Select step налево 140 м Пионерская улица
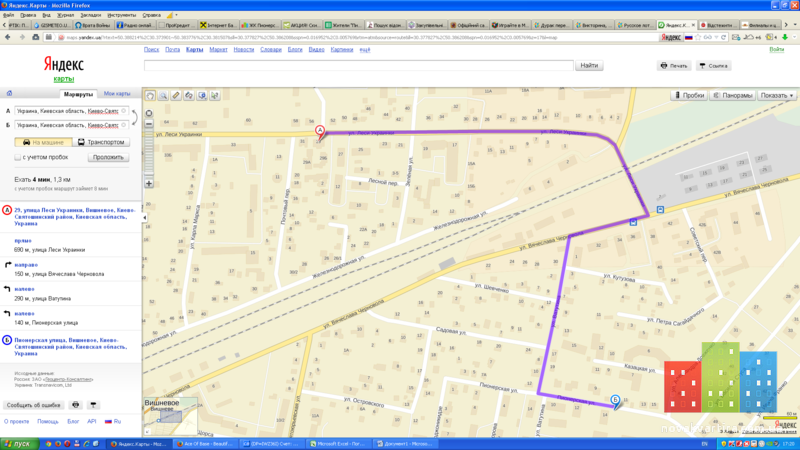 pos(71,318)
